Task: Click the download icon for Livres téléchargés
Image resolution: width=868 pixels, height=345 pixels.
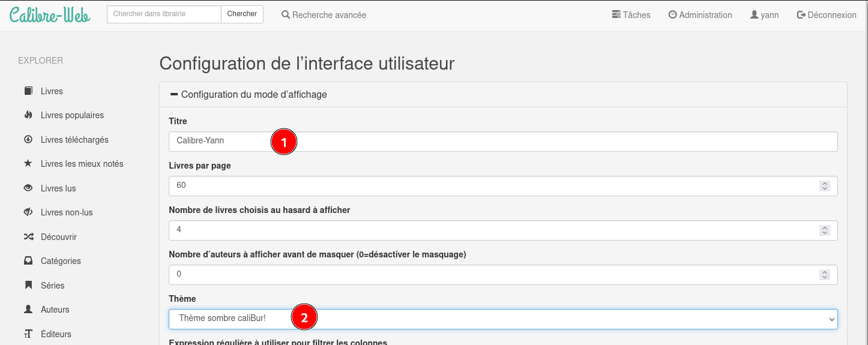Action: (x=28, y=140)
